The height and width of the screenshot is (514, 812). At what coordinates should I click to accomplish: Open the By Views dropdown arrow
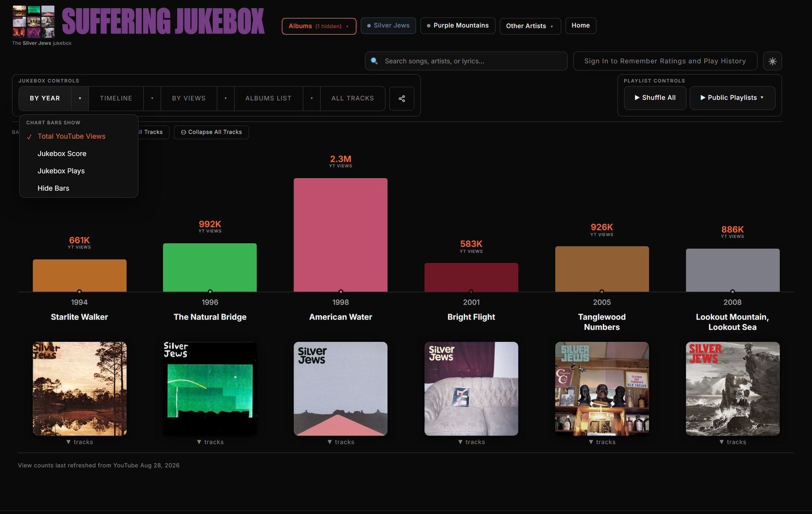[226, 99]
